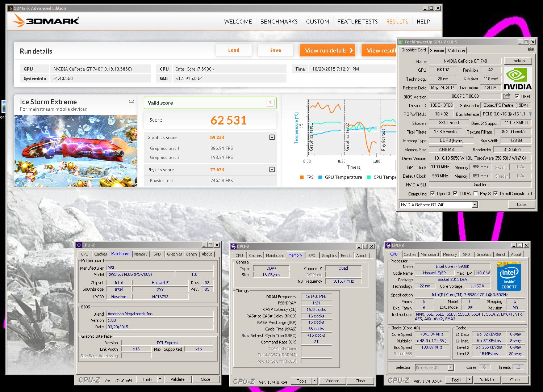Click the NVIDIA logo in GPU-Z
Screen dimensions: 543x392
pos(518,79)
